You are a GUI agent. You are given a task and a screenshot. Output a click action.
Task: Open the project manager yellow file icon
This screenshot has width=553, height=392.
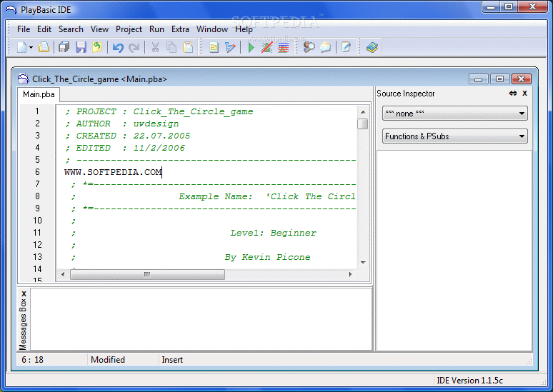[x=214, y=47]
